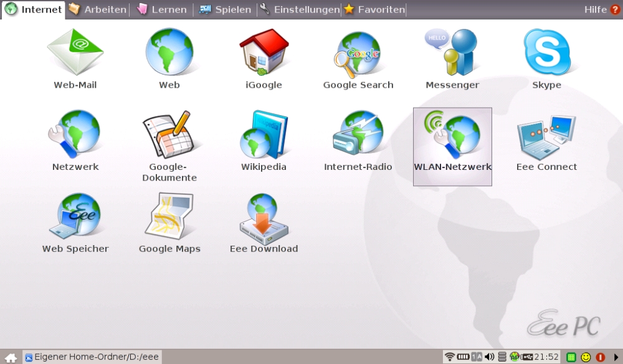
Task: Open Google-Dokumente
Action: tap(169, 134)
